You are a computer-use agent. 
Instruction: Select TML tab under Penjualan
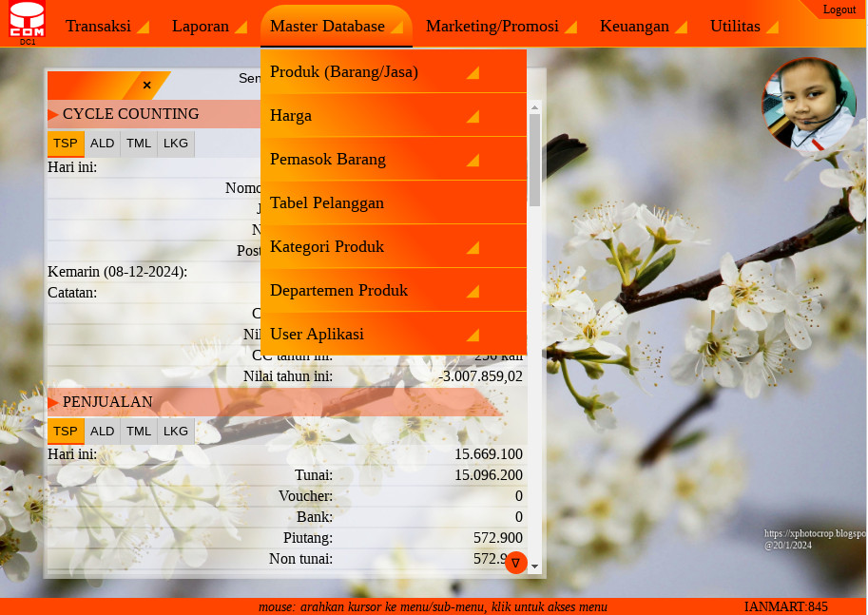point(139,432)
